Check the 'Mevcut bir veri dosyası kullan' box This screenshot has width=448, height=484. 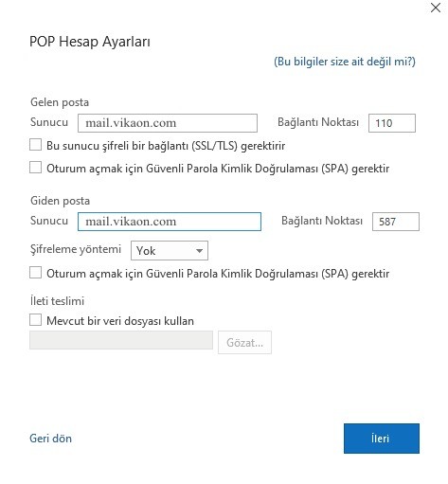(35, 320)
